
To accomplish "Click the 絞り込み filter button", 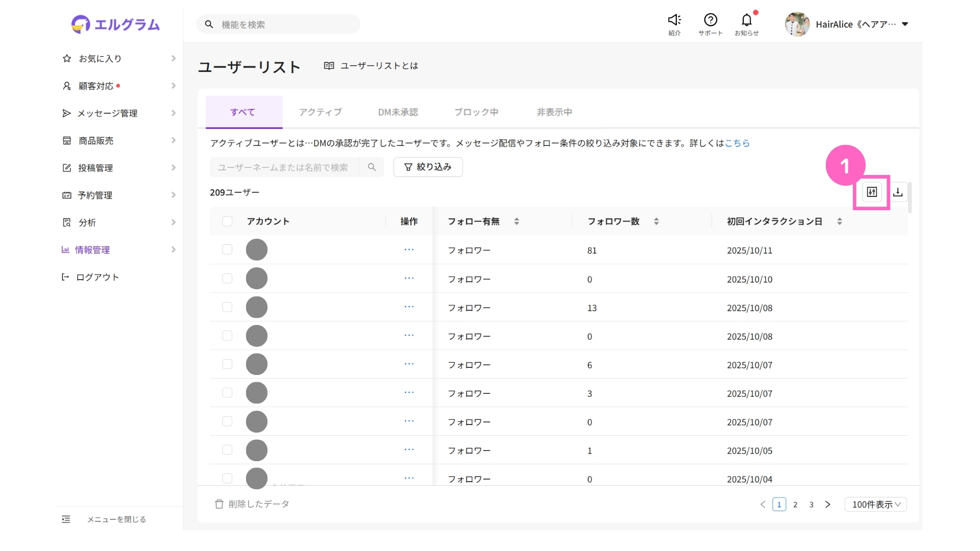I will [428, 167].
